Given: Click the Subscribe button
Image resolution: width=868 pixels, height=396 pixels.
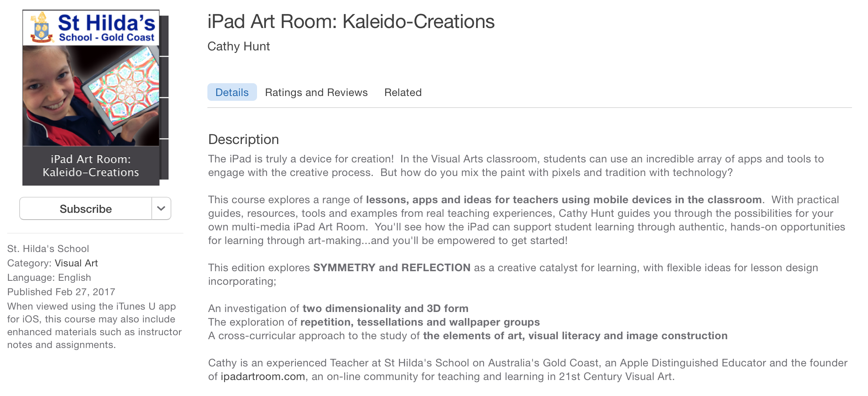Looking at the screenshot, I should click(86, 209).
